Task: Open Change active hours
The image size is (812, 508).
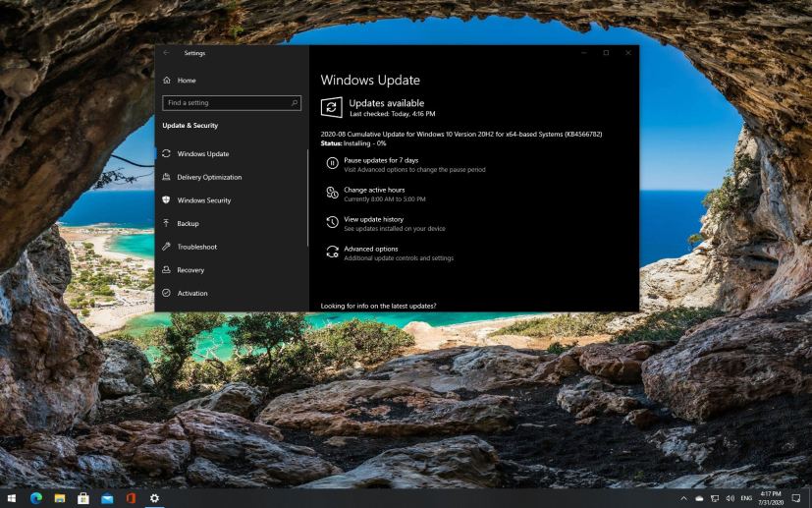Action: point(374,191)
